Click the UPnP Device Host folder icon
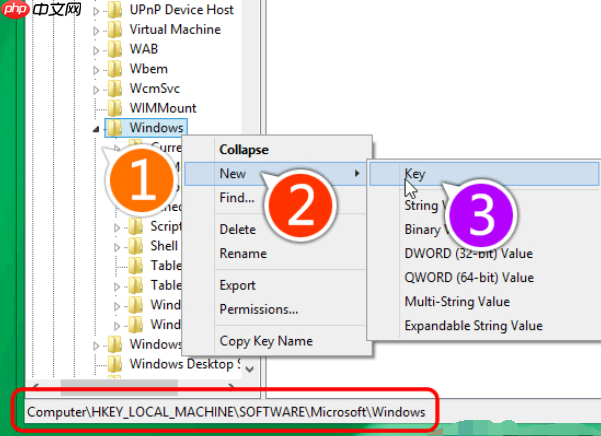The height and width of the screenshot is (436, 601). [x=115, y=10]
